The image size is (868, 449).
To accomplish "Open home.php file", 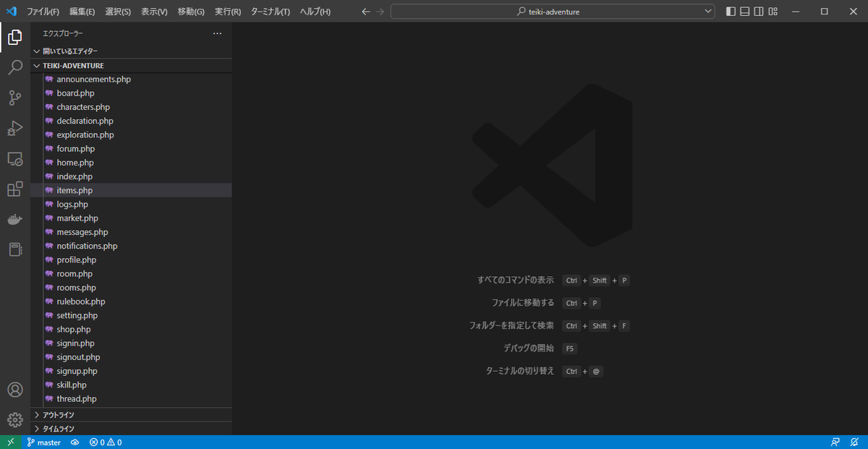I will [131, 163].
